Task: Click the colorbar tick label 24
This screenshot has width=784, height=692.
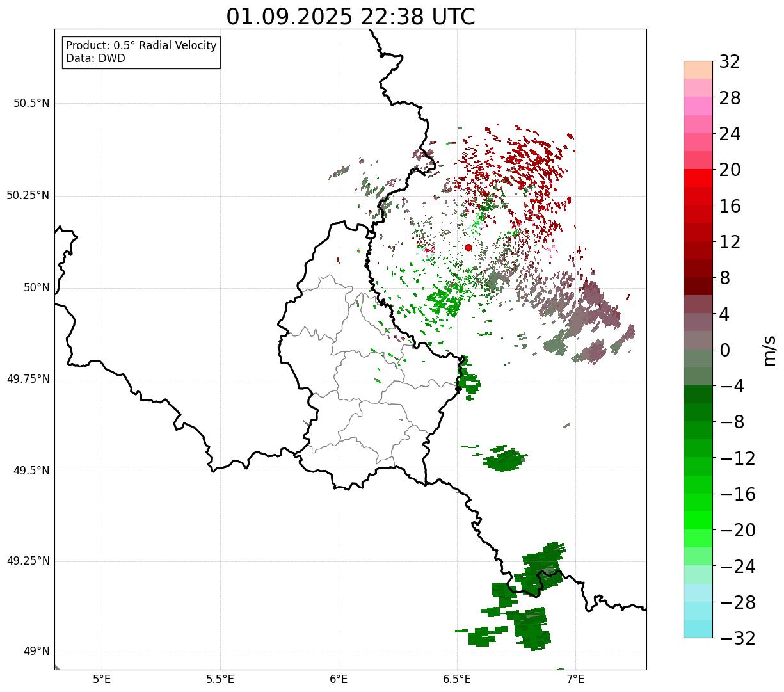Action: (730, 134)
